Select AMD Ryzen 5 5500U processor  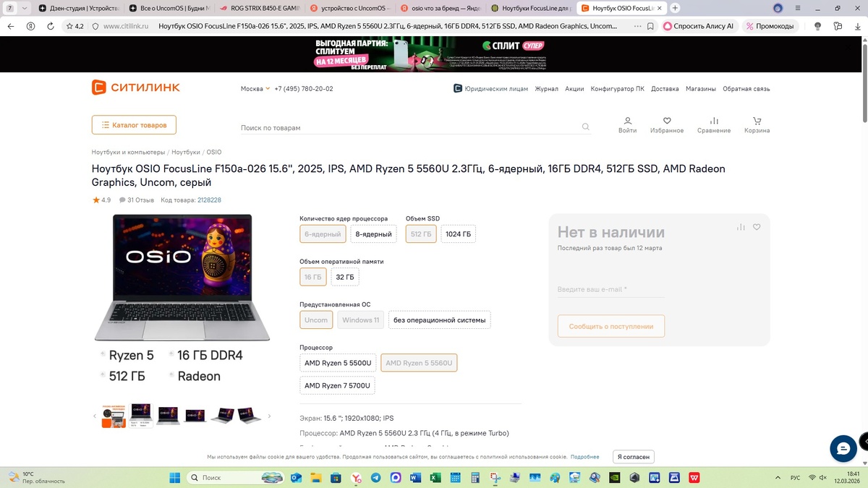tap(338, 363)
